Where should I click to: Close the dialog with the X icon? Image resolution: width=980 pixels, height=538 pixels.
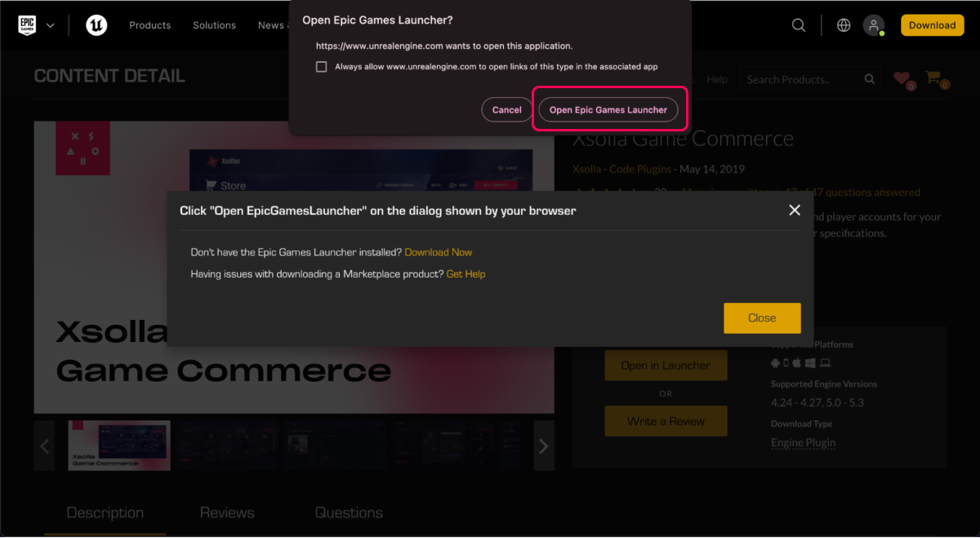(795, 211)
